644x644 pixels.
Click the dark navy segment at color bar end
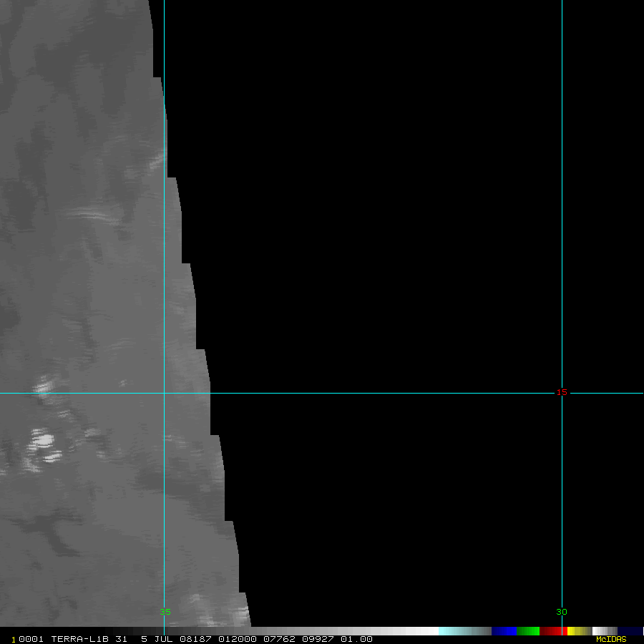click(630, 631)
